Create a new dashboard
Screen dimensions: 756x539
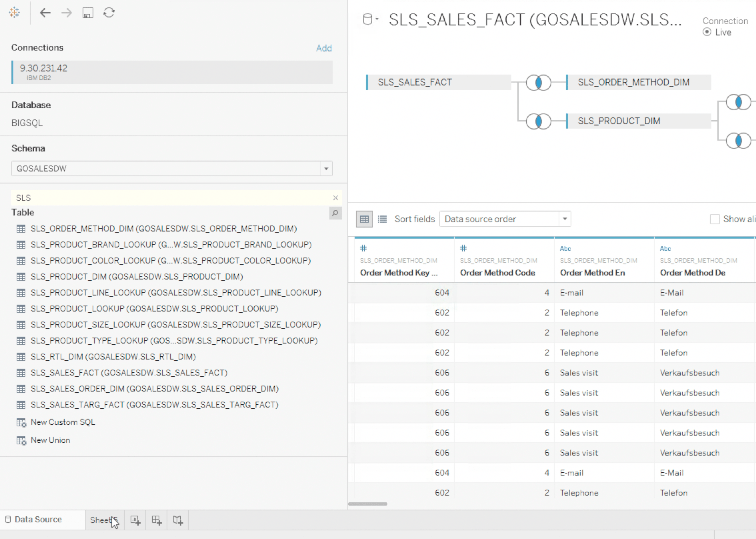click(156, 520)
